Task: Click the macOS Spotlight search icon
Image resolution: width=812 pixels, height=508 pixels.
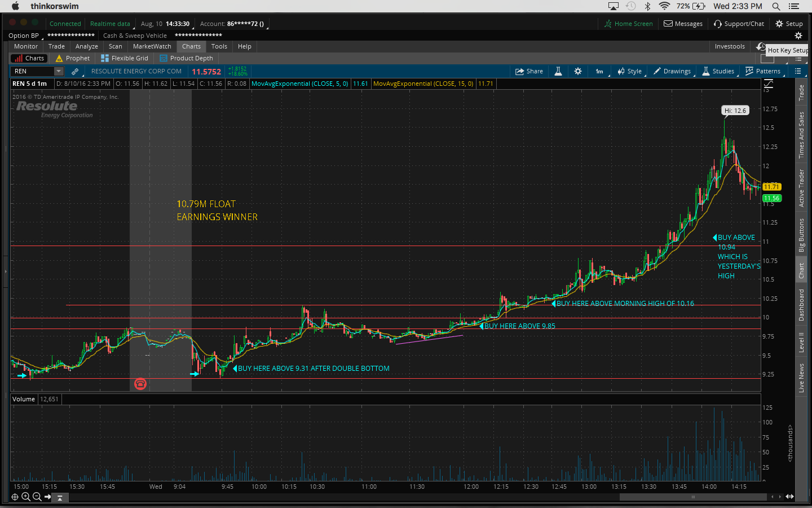Action: (776, 6)
